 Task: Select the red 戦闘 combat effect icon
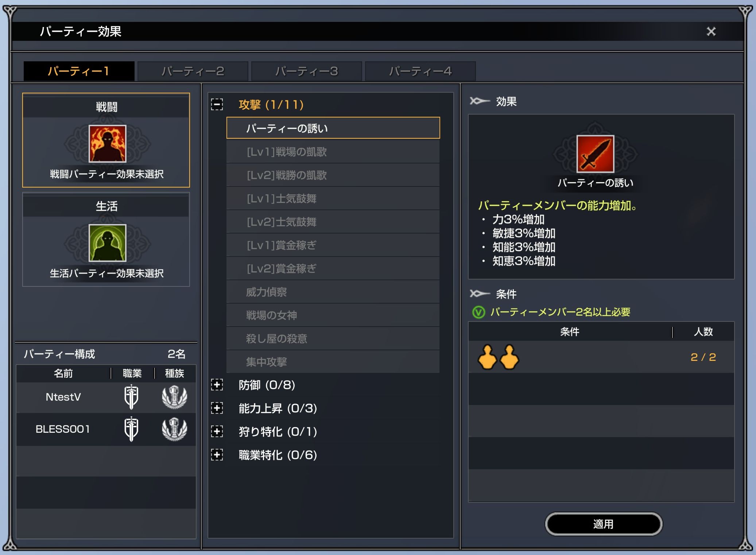[107, 144]
